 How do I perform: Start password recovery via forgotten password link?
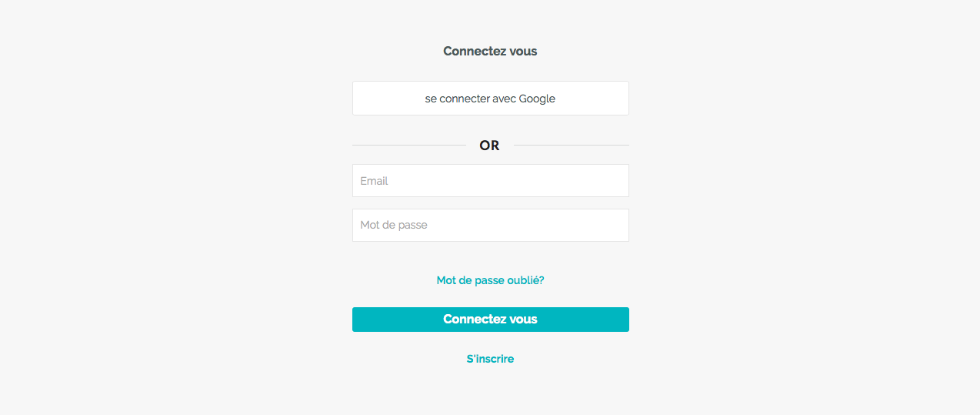490,280
